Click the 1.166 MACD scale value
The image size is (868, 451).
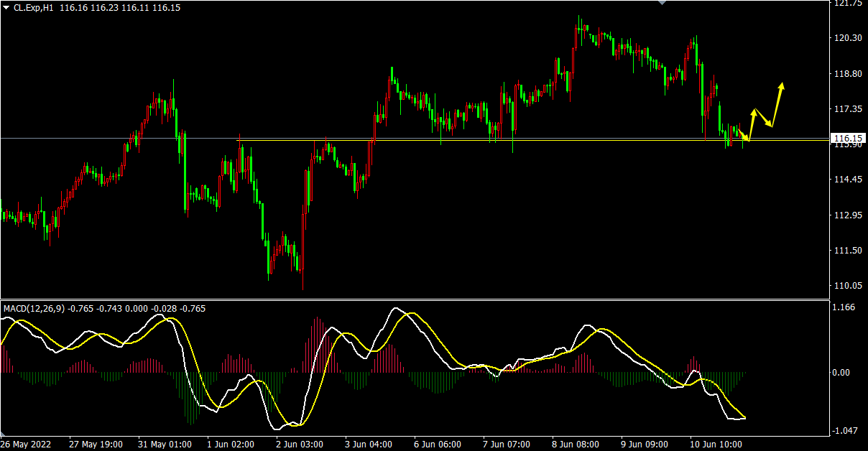pos(844,307)
